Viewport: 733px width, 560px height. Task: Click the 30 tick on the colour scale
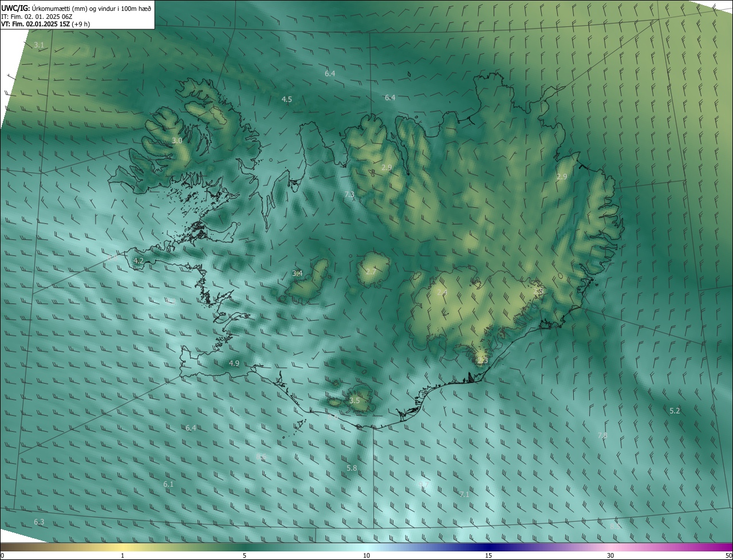(610, 556)
